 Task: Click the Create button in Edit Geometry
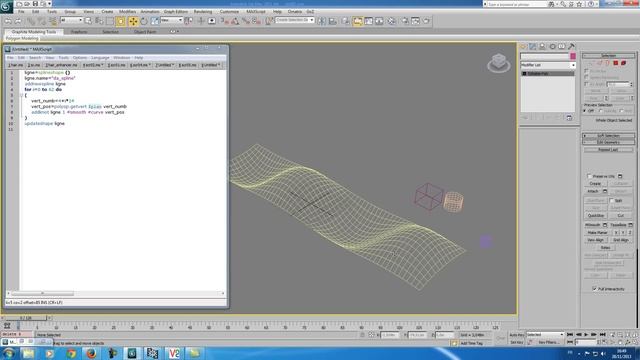[595, 184]
